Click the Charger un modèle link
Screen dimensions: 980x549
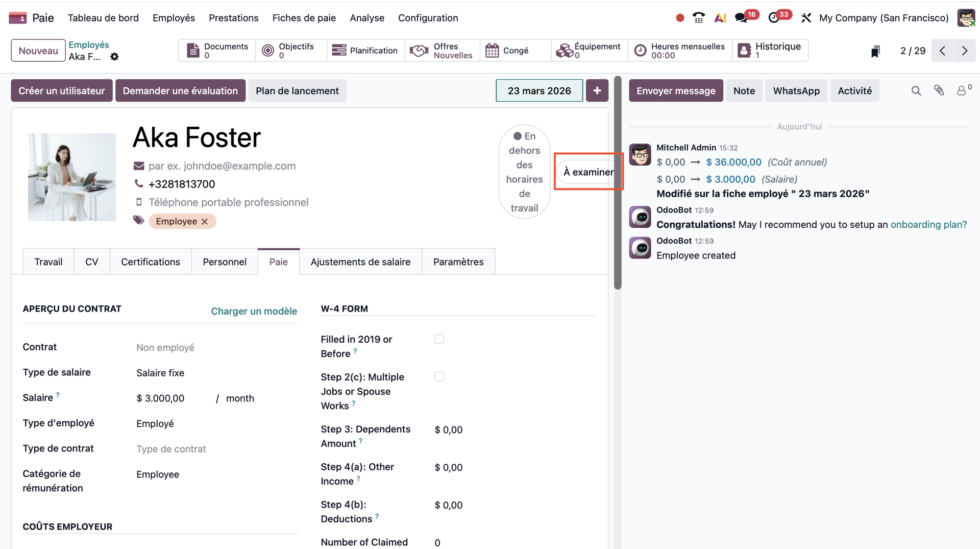(254, 311)
